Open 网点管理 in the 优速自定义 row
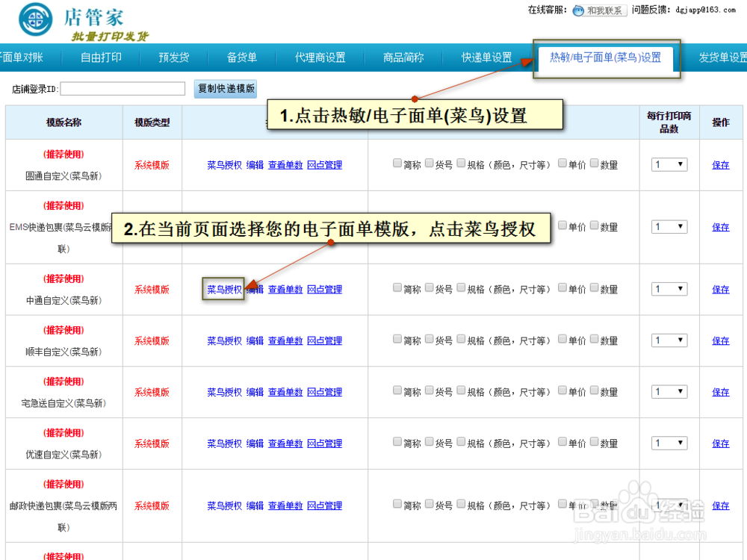Viewport: 747px width, 560px height. (x=324, y=444)
